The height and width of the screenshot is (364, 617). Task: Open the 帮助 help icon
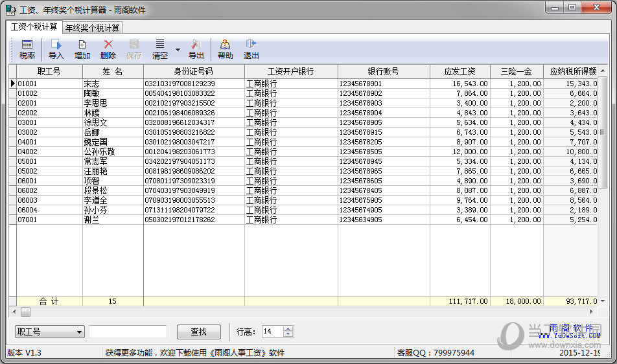pyautogui.click(x=225, y=49)
